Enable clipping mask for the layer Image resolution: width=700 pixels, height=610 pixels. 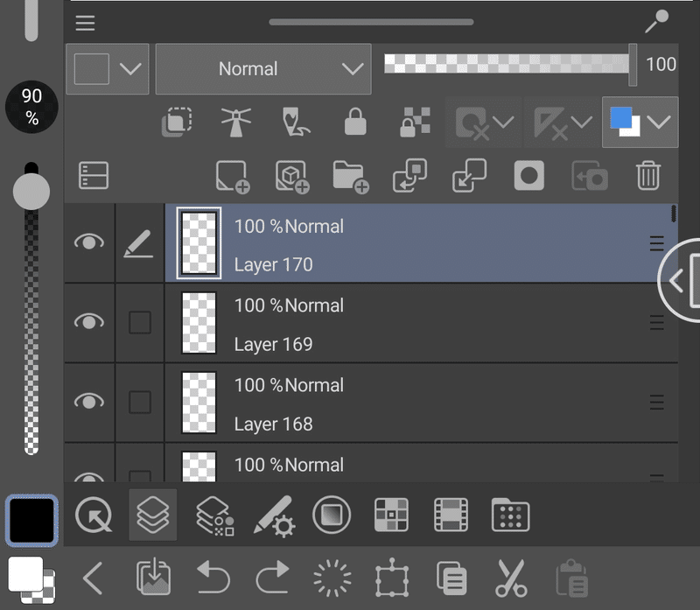pos(177,123)
